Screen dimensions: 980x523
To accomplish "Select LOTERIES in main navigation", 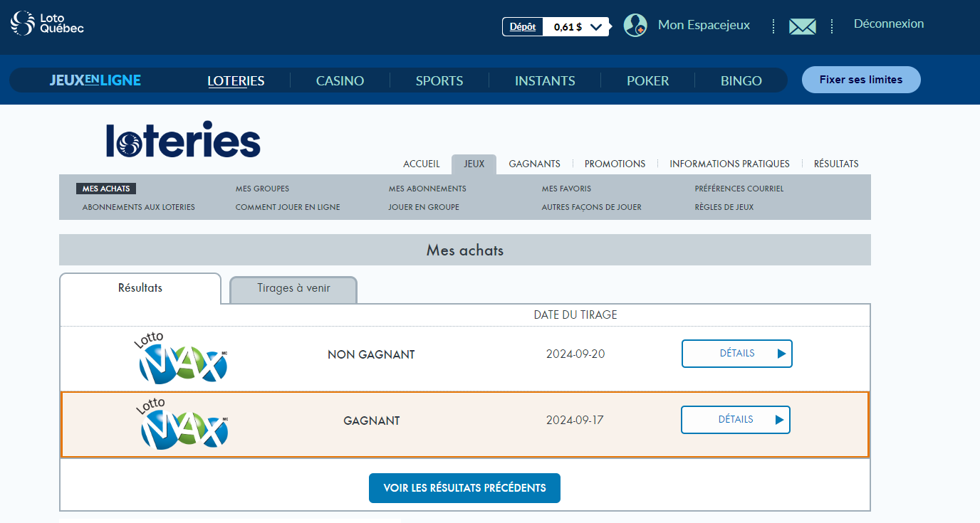I will tap(236, 81).
